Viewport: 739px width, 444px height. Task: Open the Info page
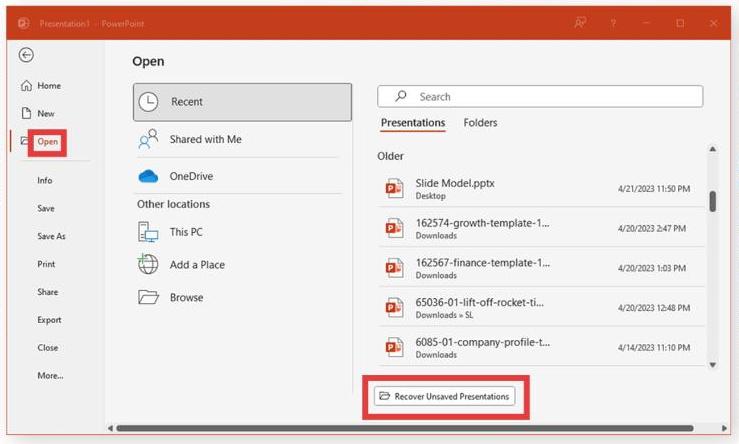pos(45,181)
